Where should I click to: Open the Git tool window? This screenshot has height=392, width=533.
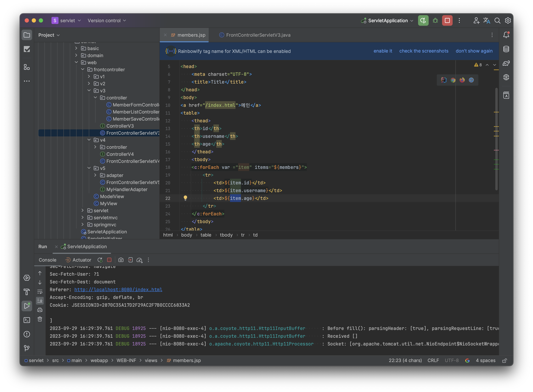coord(27,348)
